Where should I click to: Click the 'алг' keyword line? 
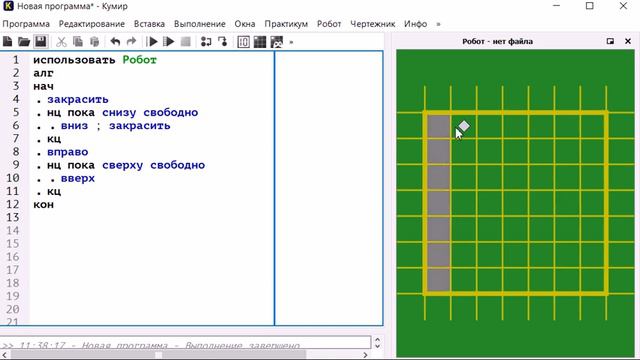(44, 73)
